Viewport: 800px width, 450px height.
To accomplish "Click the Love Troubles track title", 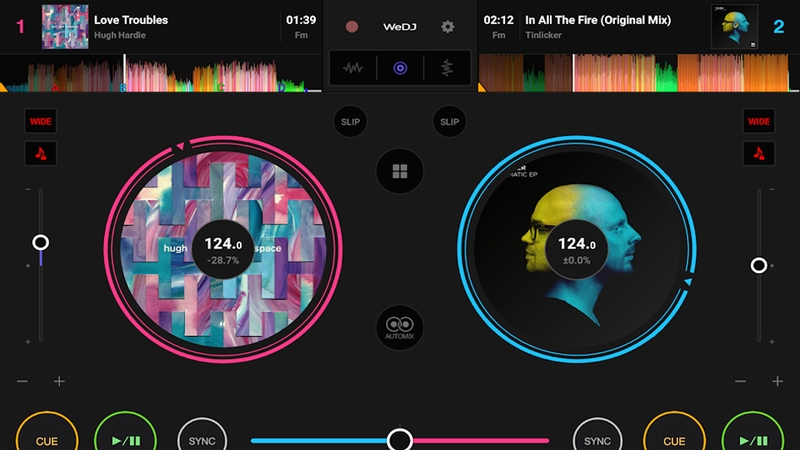I will [x=131, y=20].
